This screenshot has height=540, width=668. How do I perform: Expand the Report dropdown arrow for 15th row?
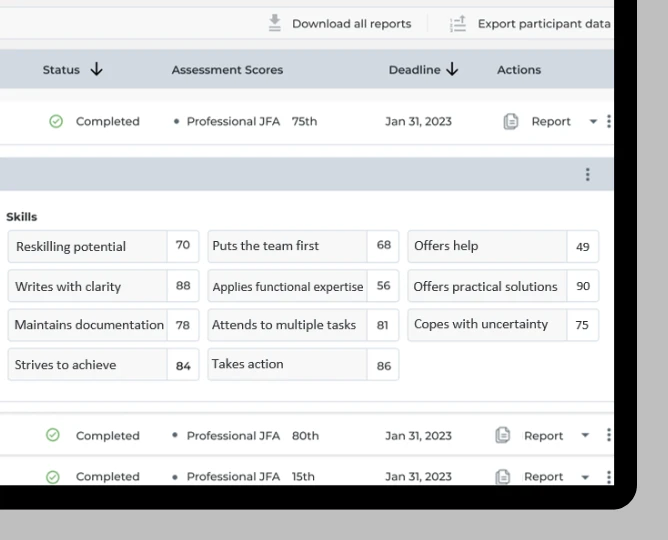[x=587, y=477]
